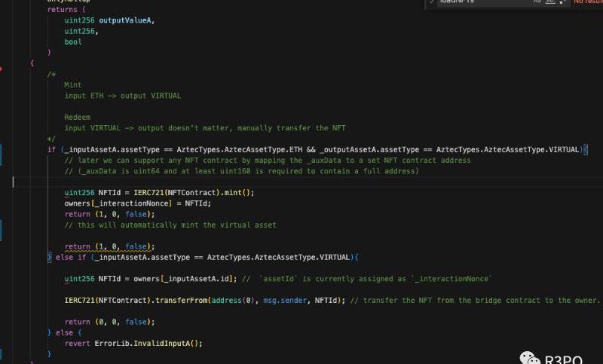Expand the replace chevron in find widget
This screenshot has height=364, width=603.
coord(432,2)
